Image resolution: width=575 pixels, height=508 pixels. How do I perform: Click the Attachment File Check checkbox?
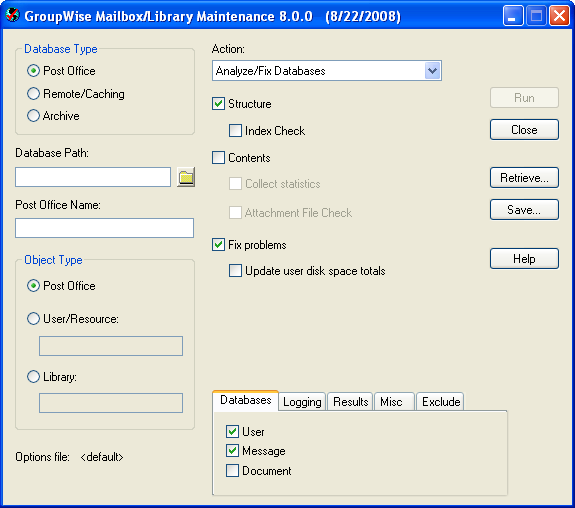[x=235, y=212]
